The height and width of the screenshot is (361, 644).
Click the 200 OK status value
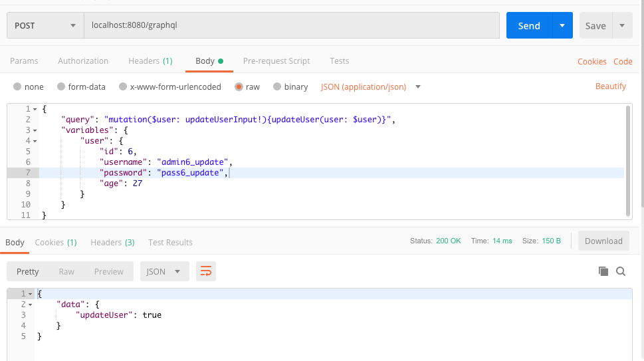click(449, 241)
